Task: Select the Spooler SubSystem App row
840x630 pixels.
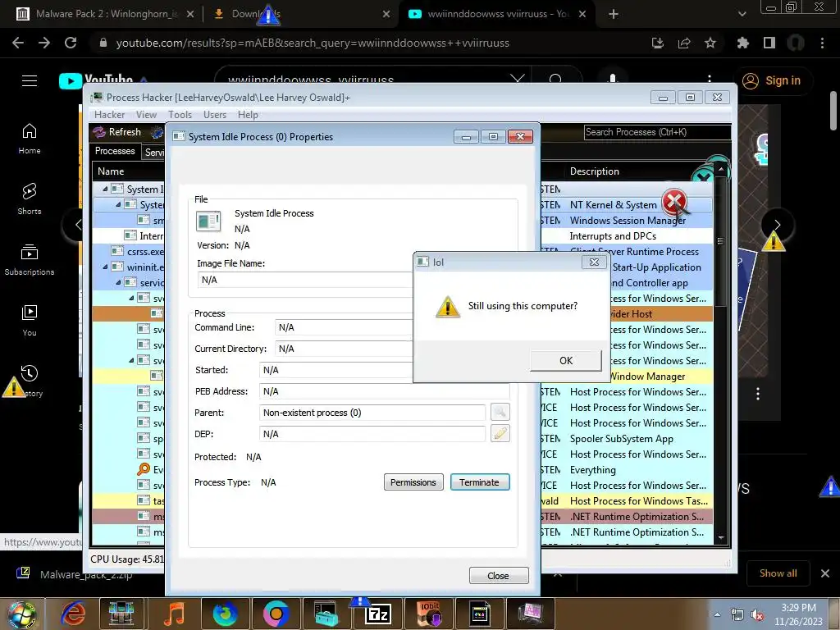Action: tap(622, 438)
